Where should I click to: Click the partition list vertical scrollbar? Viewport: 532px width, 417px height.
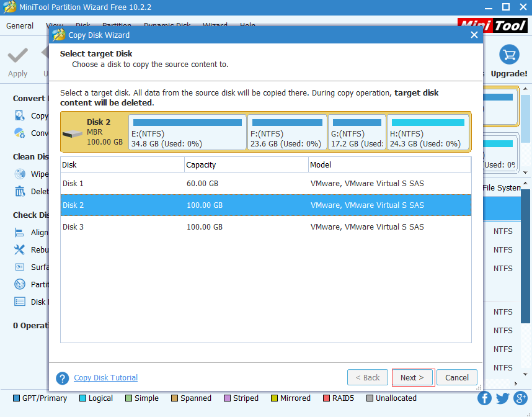[x=525, y=256]
